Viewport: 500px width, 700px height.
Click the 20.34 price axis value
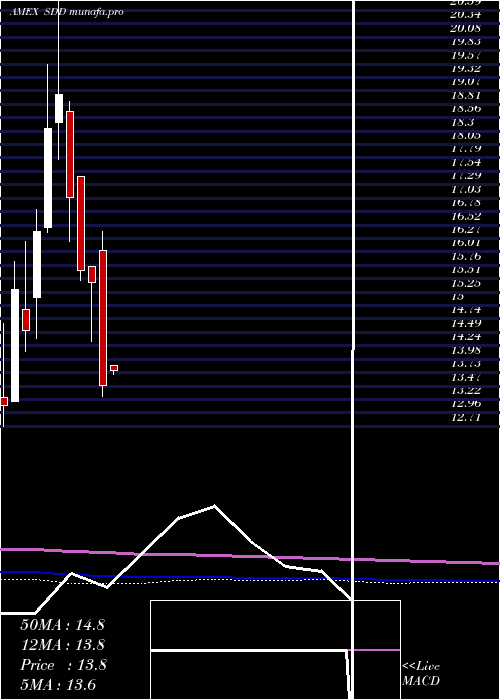tap(466, 15)
